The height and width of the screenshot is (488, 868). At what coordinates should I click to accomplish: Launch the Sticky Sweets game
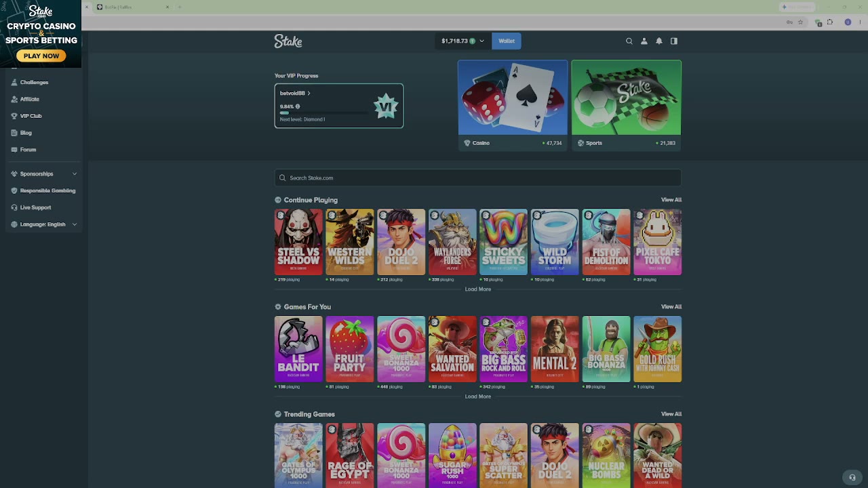(x=504, y=242)
